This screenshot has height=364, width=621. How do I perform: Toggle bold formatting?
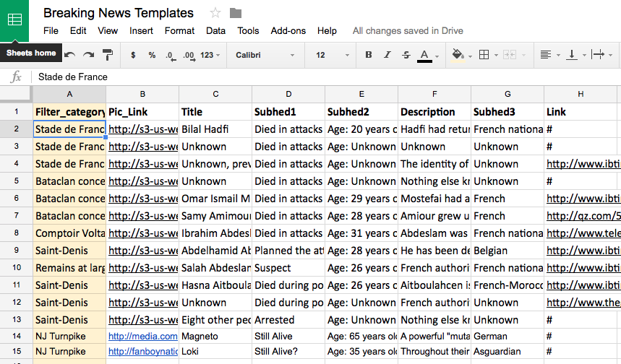[x=368, y=55]
